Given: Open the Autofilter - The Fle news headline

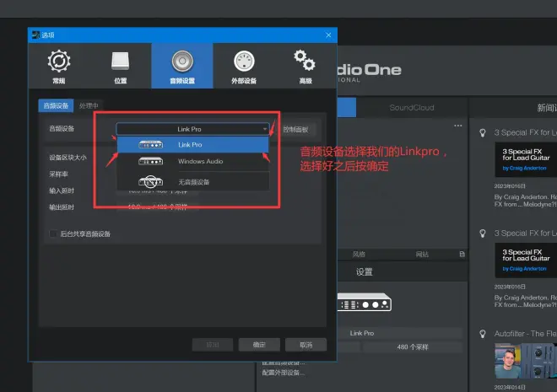Looking at the screenshot, I should [526, 334].
